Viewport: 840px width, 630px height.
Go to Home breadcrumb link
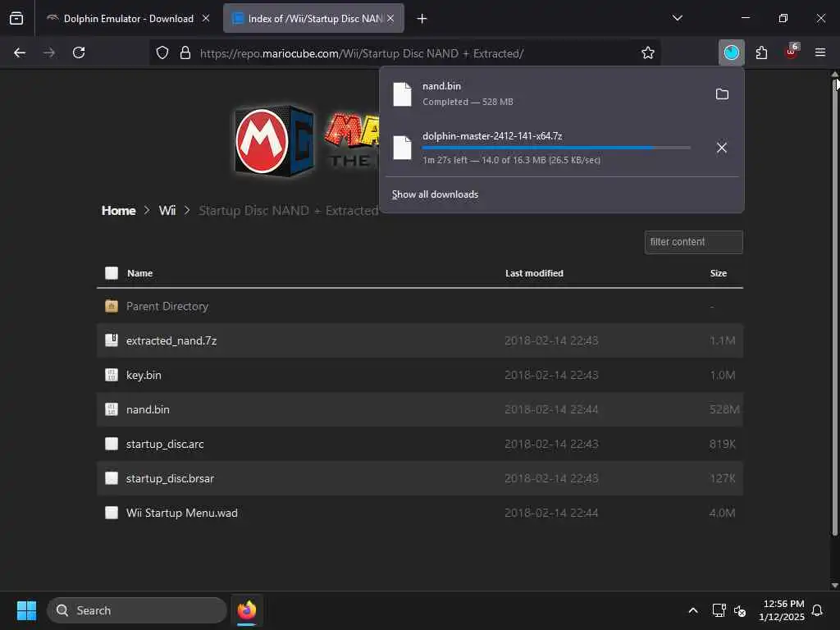coord(118,211)
